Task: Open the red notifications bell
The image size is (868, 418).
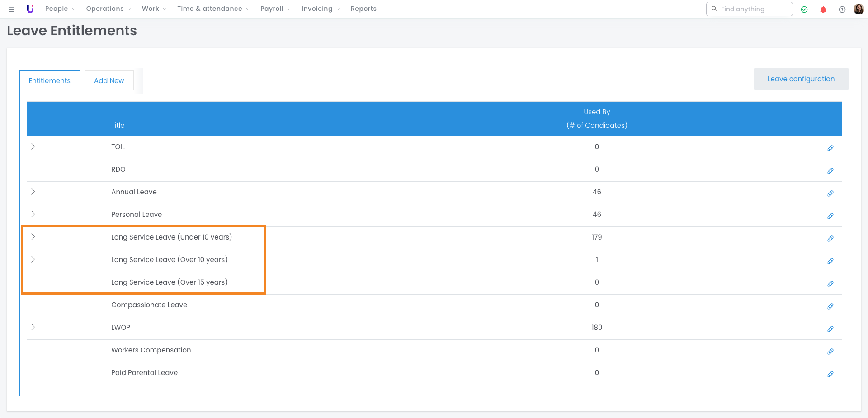Action: pyautogui.click(x=823, y=9)
